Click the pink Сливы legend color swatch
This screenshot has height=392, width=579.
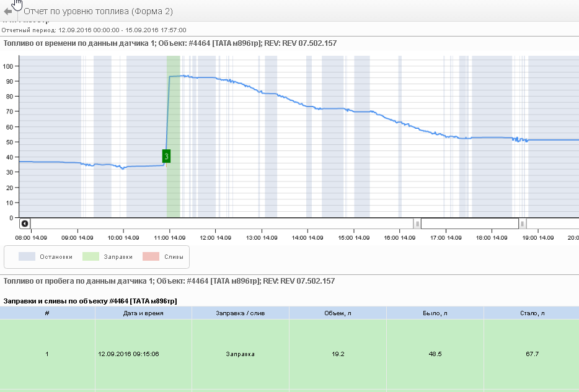click(x=151, y=256)
